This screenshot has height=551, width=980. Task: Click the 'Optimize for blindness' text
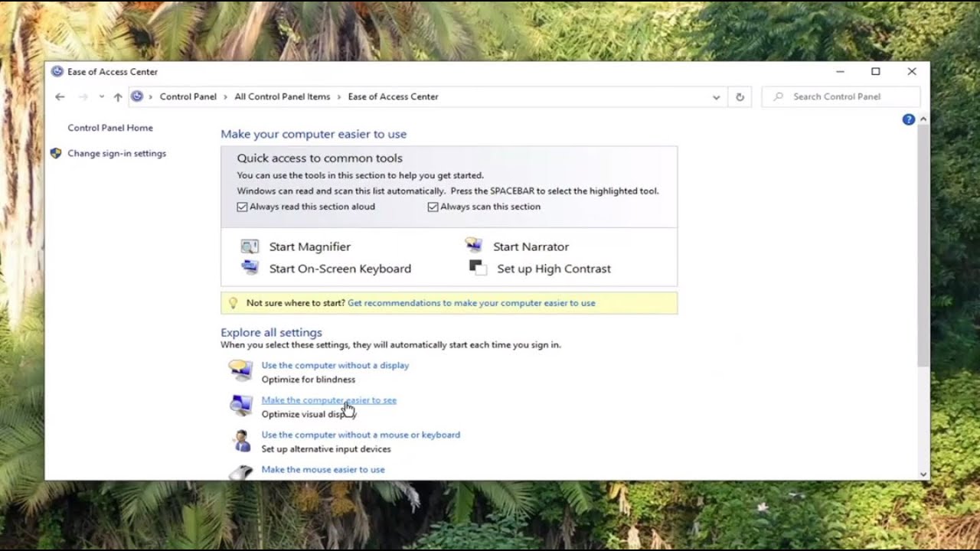coord(309,380)
